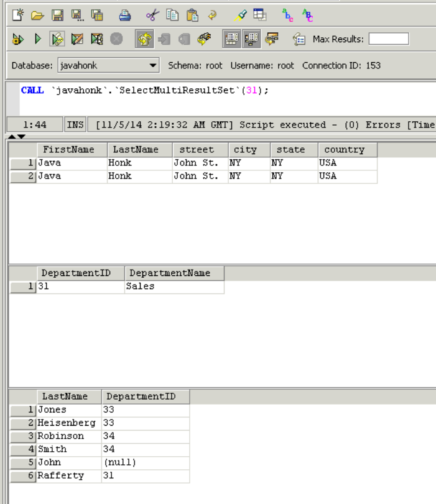
Task: Click the CALL statement in the editor
Action: point(144,90)
